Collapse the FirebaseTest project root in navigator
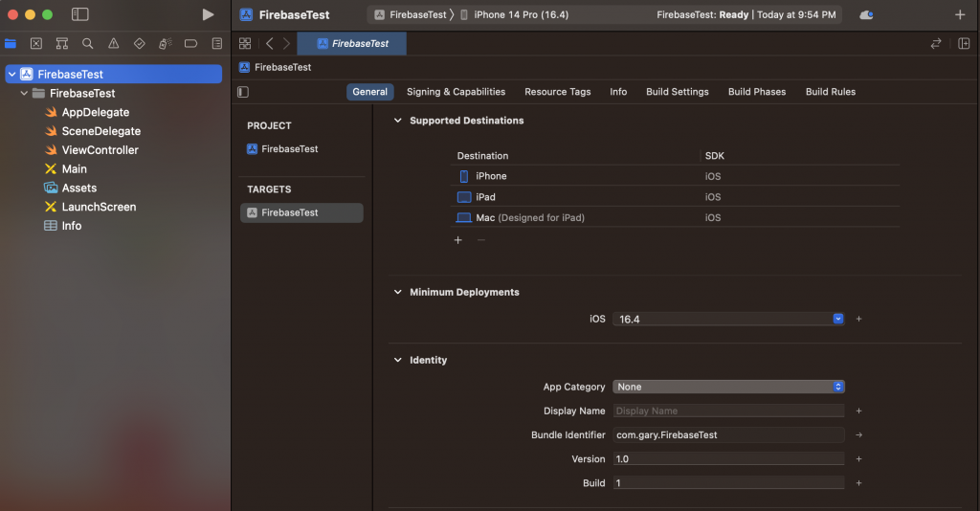Image resolution: width=980 pixels, height=511 pixels. (x=11, y=75)
